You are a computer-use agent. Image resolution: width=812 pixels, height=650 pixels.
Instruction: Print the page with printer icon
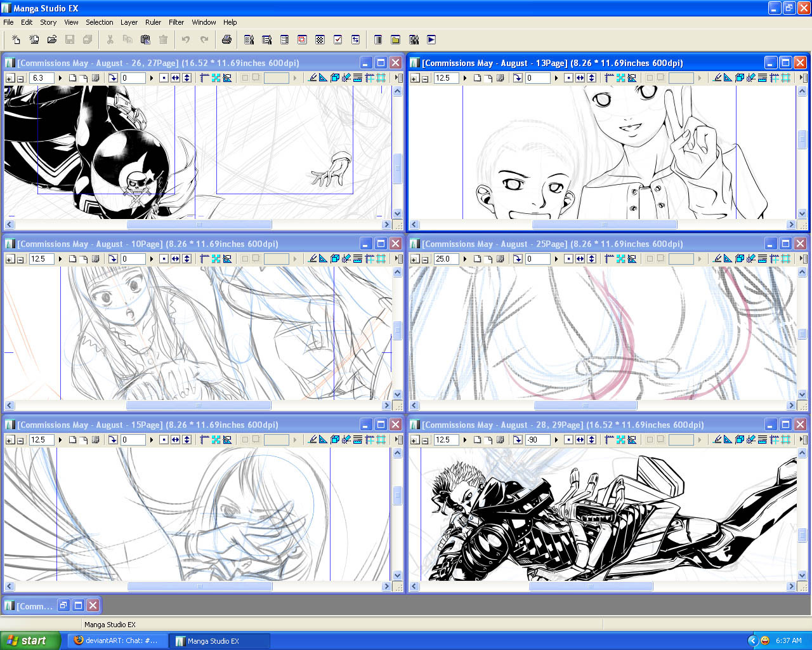click(x=226, y=39)
